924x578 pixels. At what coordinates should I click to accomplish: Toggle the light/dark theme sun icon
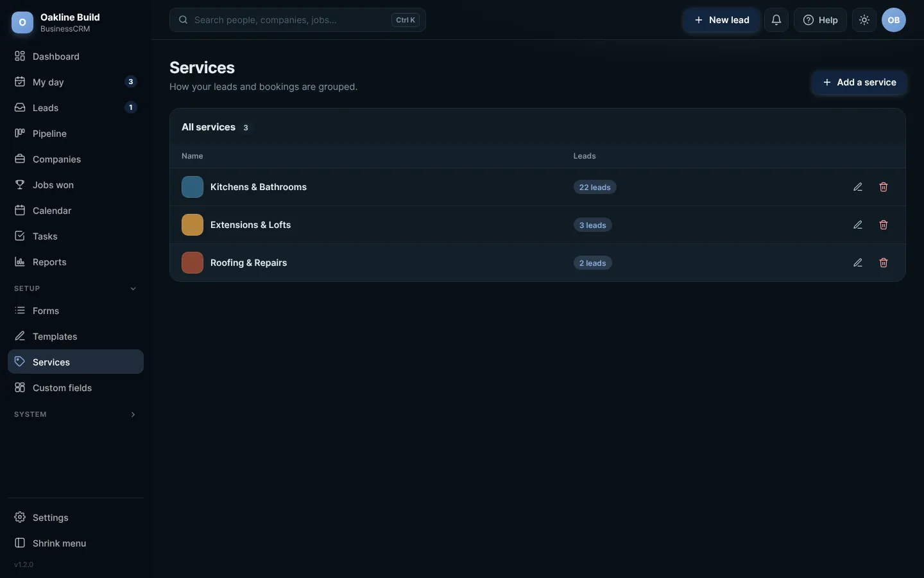[x=864, y=20]
